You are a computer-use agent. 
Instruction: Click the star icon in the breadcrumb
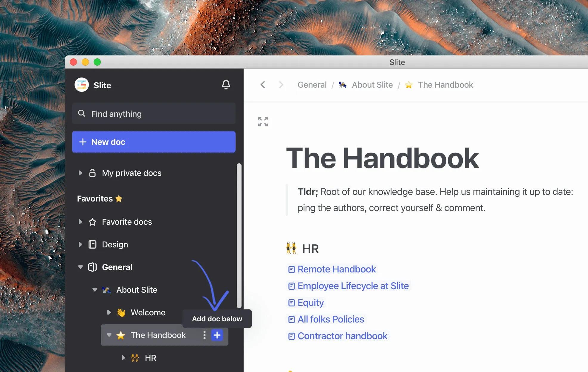[409, 85]
